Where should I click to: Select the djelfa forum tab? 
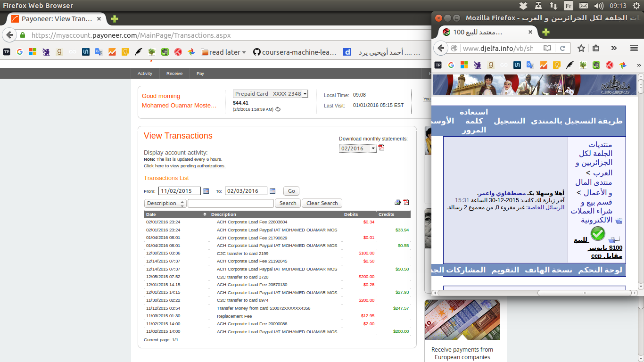point(488,32)
